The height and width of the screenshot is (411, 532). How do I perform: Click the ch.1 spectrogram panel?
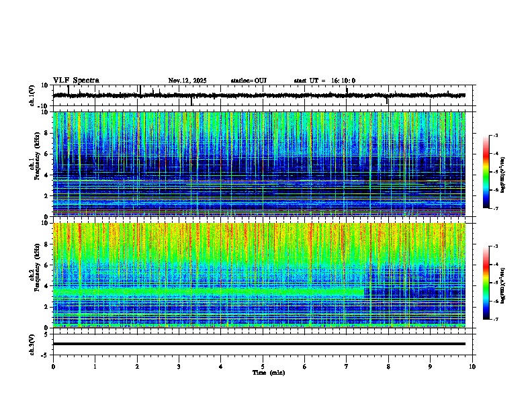tap(259, 164)
